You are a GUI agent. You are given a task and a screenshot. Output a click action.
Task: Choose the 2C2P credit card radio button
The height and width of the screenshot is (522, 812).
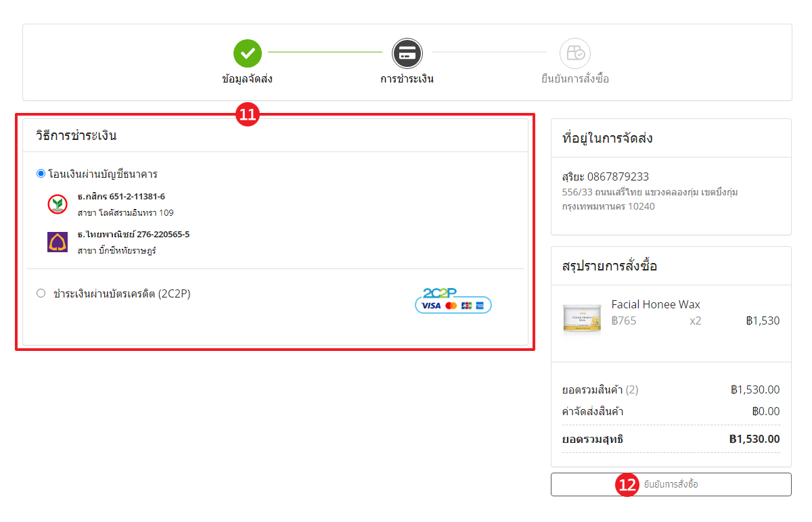coord(41,293)
